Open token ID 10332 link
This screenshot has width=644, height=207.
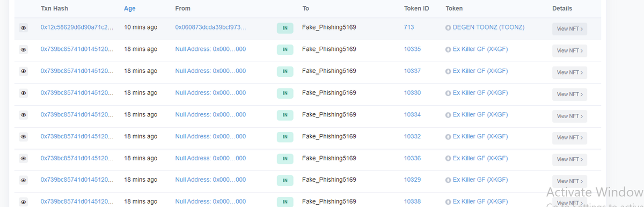412,136
